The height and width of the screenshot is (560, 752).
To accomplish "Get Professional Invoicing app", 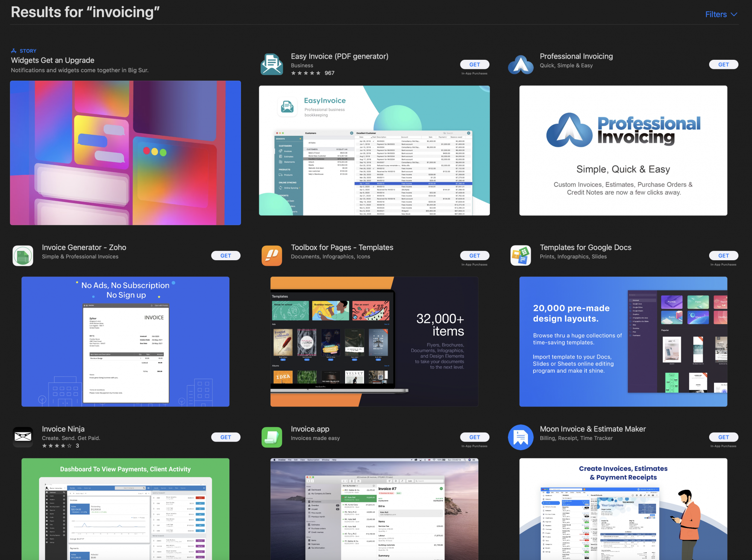I will pos(723,65).
